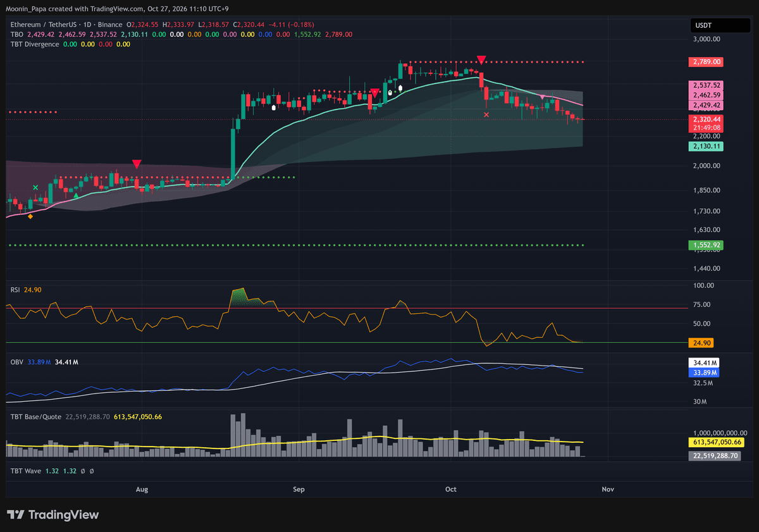This screenshot has height=532, width=759.
Task: Select the gray 22,519,288.70 volume axis label
Action: (715, 455)
